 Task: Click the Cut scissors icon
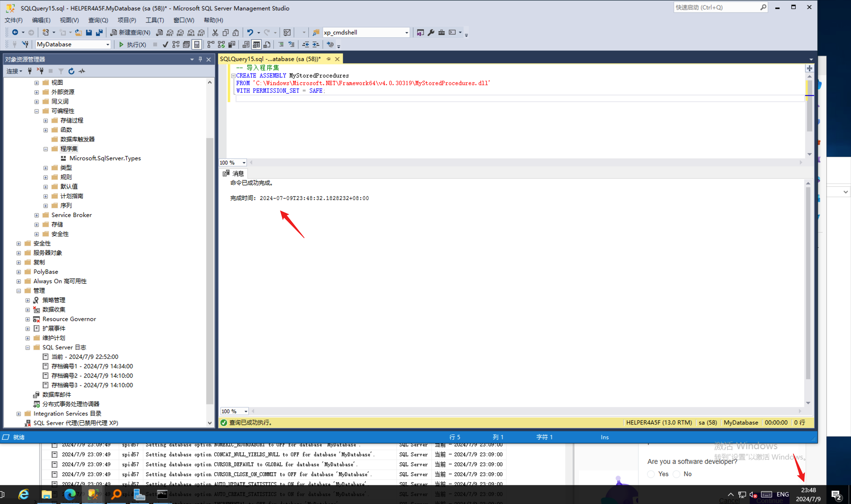215,33
